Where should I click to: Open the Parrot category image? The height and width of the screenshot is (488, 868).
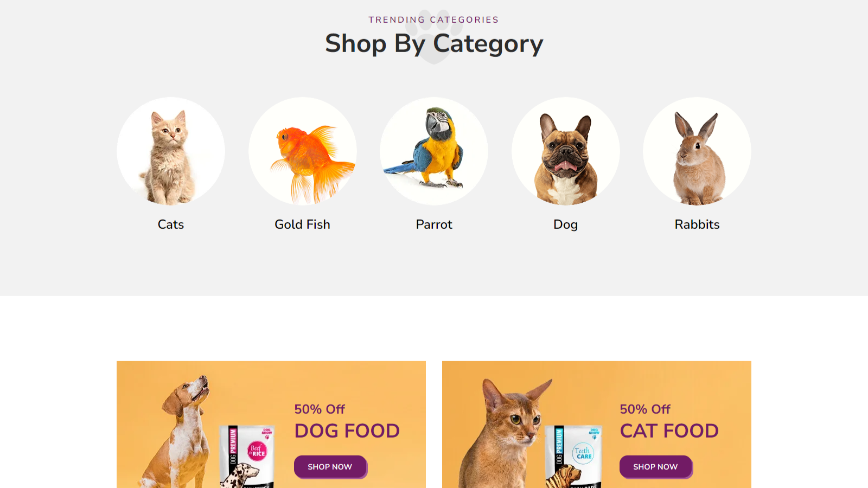(434, 151)
